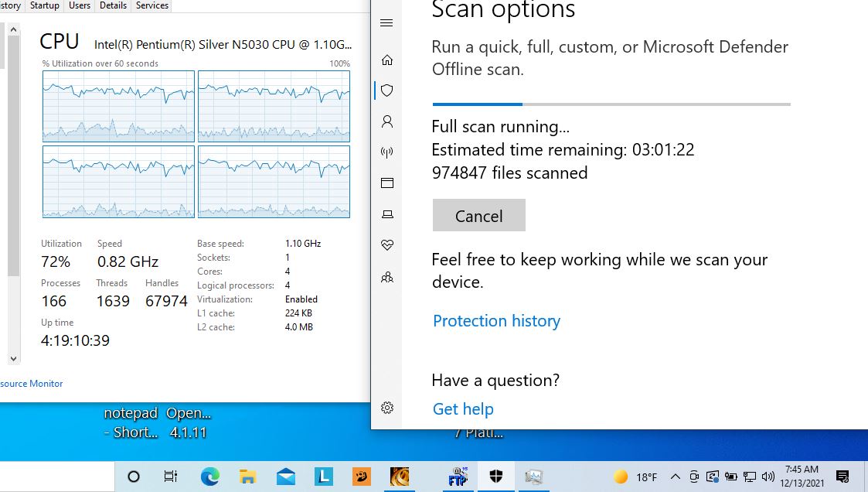Switch to Users tab in Task Manager
Screen dimensions: 868x492
[x=79, y=5]
